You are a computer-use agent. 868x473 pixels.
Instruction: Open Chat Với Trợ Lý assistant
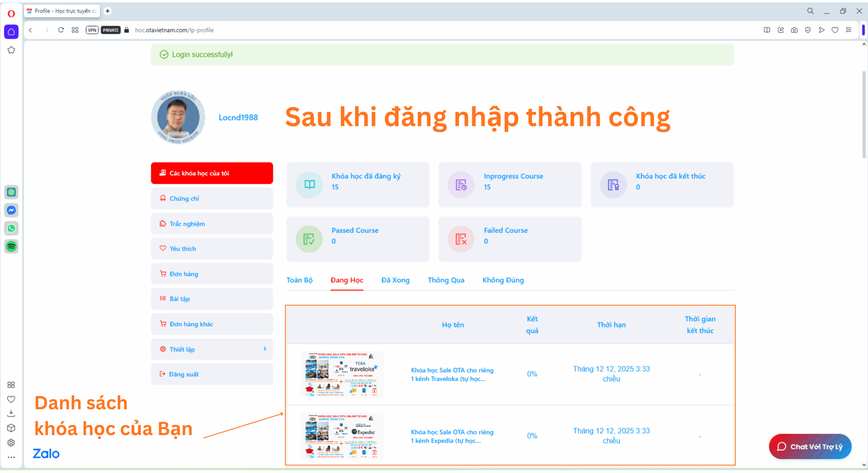pos(810,446)
